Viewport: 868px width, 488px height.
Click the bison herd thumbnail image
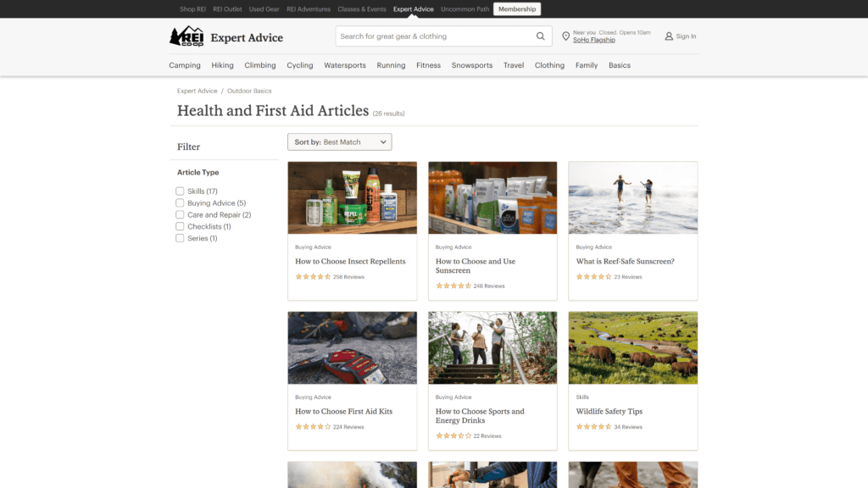tap(632, 347)
